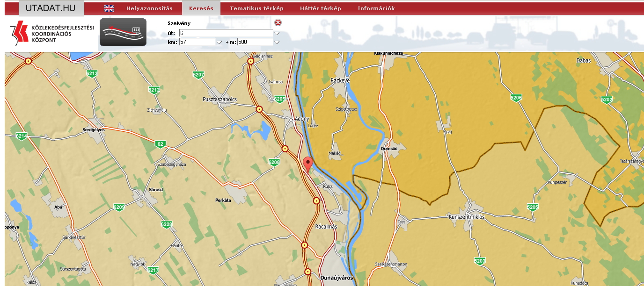This screenshot has width=644, height=286.
Task: Open the km value dropdown arrow
Action: point(219,42)
